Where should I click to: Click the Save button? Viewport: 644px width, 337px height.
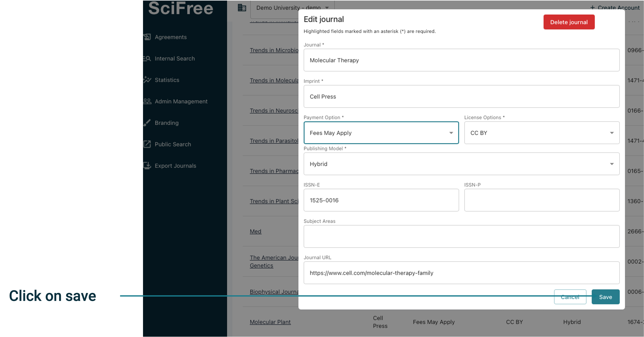point(605,297)
